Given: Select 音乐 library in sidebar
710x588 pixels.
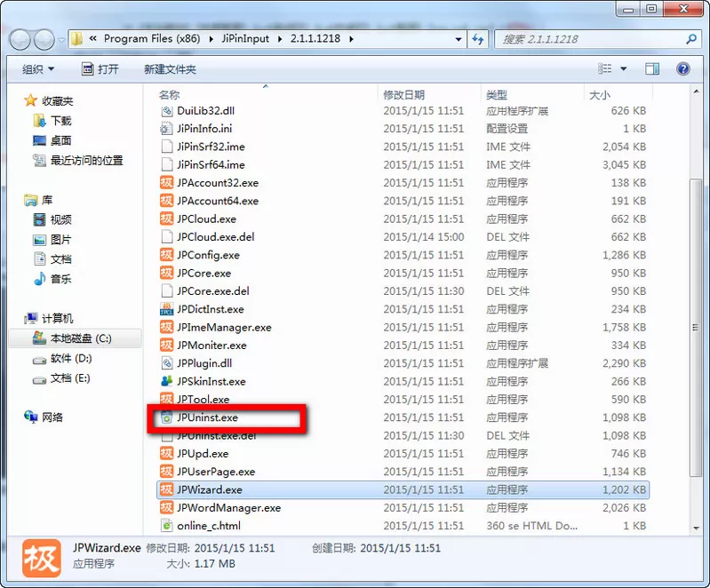Looking at the screenshot, I should 60,279.
